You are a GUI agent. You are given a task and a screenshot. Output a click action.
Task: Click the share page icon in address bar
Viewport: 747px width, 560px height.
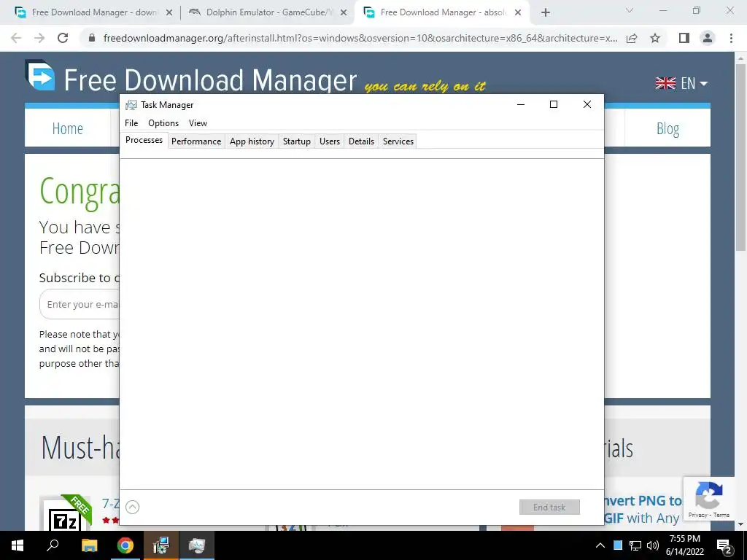(x=632, y=38)
